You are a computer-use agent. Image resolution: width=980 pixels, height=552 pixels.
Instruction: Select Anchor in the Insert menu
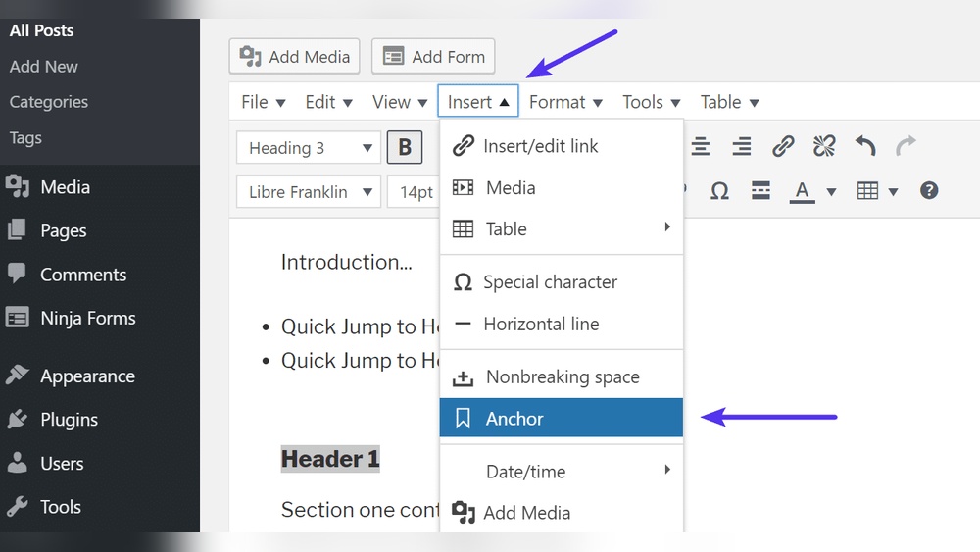(562, 418)
